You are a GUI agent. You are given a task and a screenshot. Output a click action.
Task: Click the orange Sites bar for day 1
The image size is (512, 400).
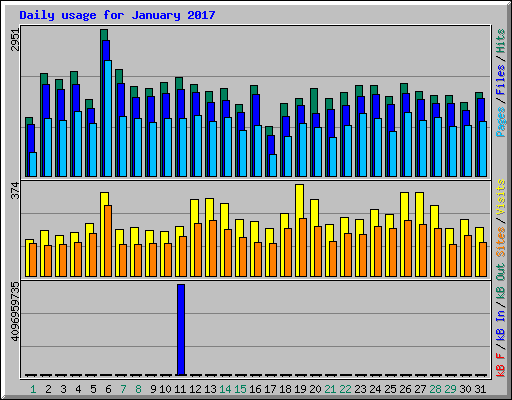point(33,260)
